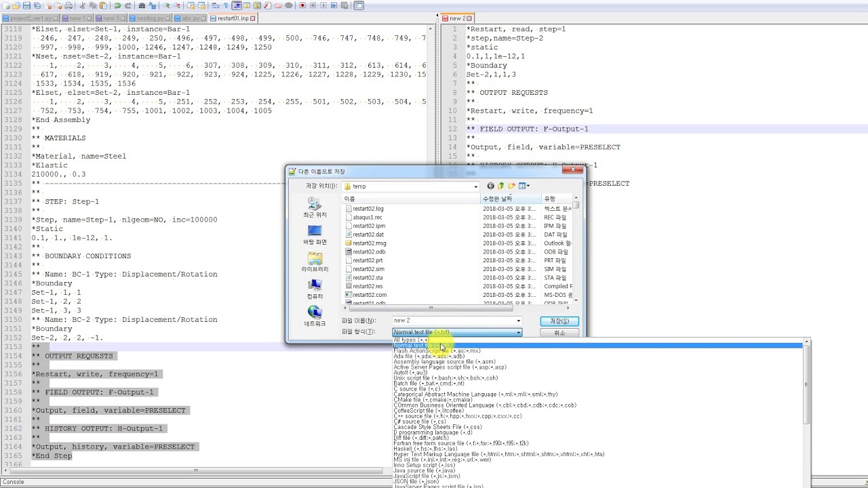
Task: Click the Playback macro icon
Action: [323, 5]
